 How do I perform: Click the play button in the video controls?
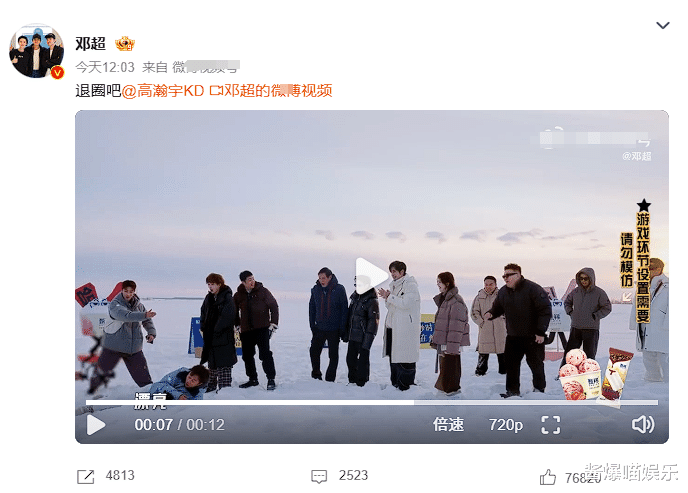coord(96,425)
